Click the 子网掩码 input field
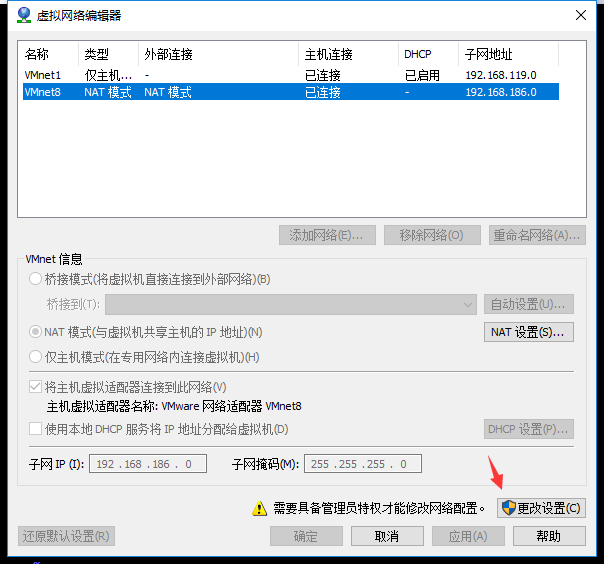Screen dimensions: 604x564 coord(363,463)
